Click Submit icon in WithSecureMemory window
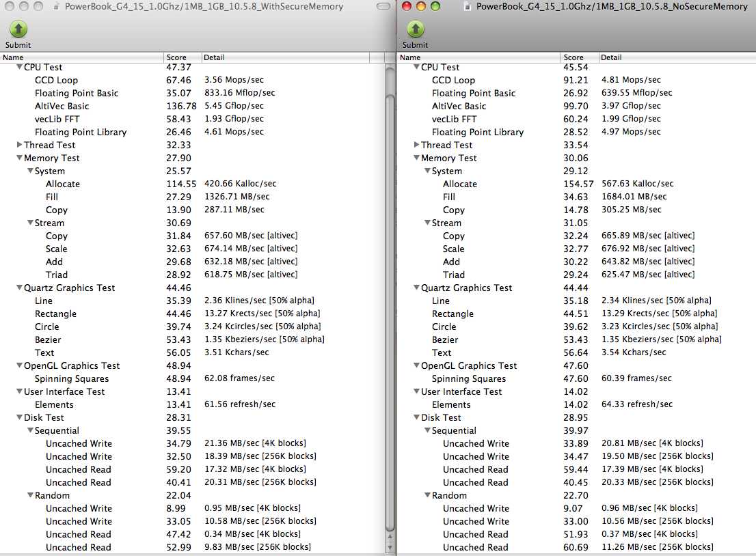Image resolution: width=756 pixels, height=556 pixels. pos(18,29)
